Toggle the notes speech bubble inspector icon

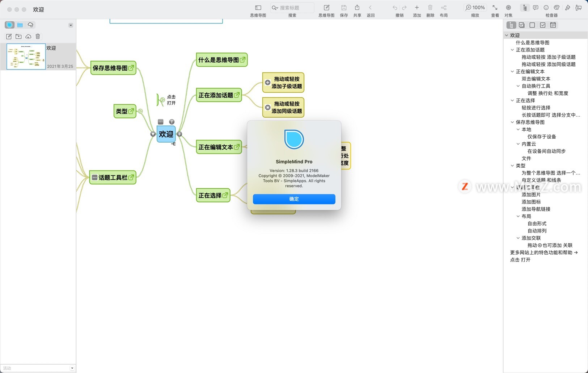click(536, 8)
